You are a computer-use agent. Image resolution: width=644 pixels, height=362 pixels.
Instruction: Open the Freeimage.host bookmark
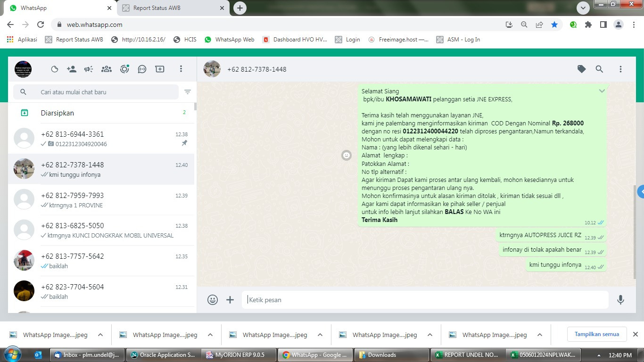pos(398,40)
